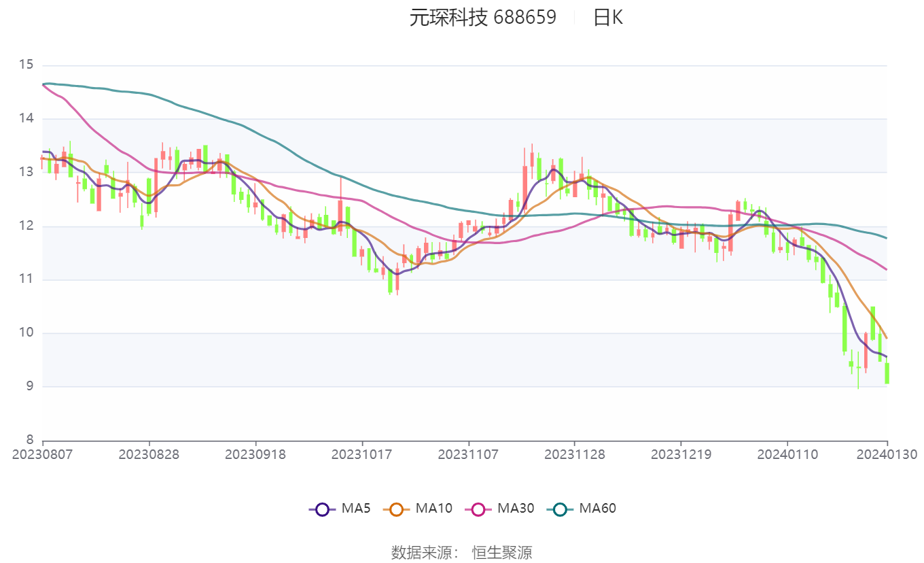The image size is (924, 563).
Task: Click y-axis value 15
Action: [x=26, y=65]
